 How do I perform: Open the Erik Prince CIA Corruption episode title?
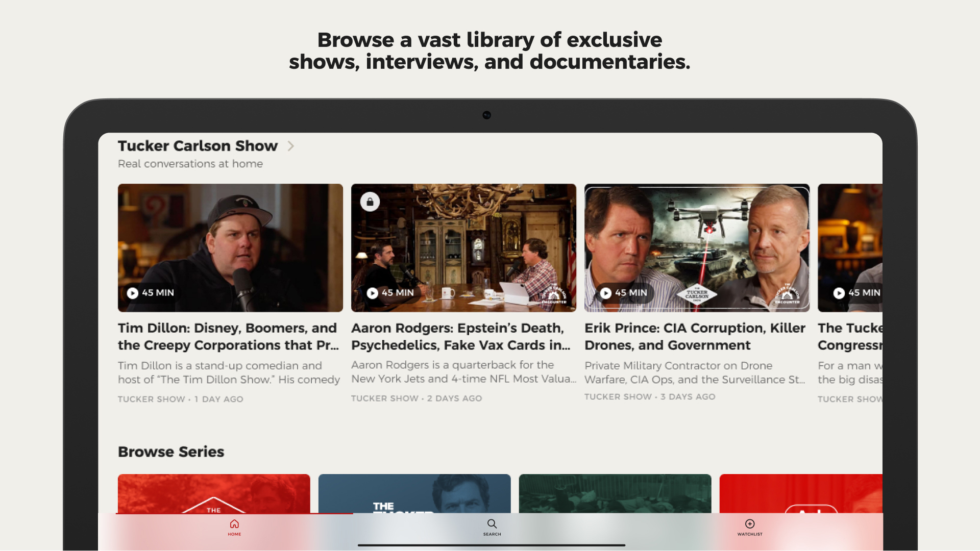tap(694, 337)
